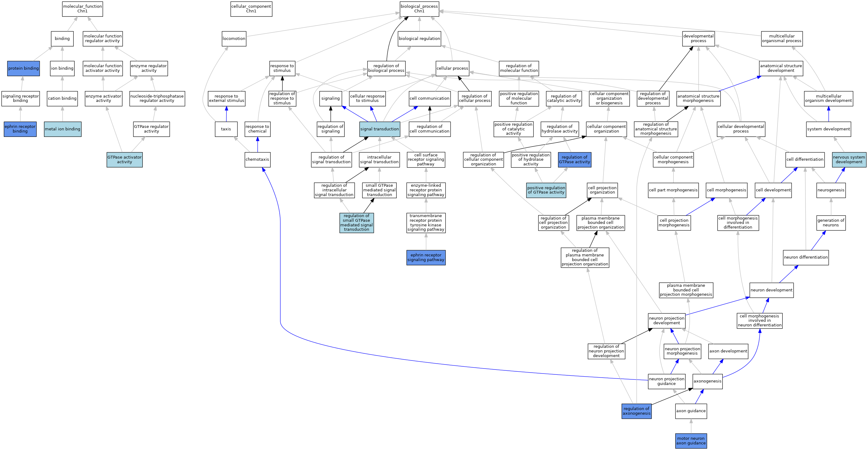Select the 'signaling' node
This screenshot has width=868, height=450.
(x=330, y=98)
